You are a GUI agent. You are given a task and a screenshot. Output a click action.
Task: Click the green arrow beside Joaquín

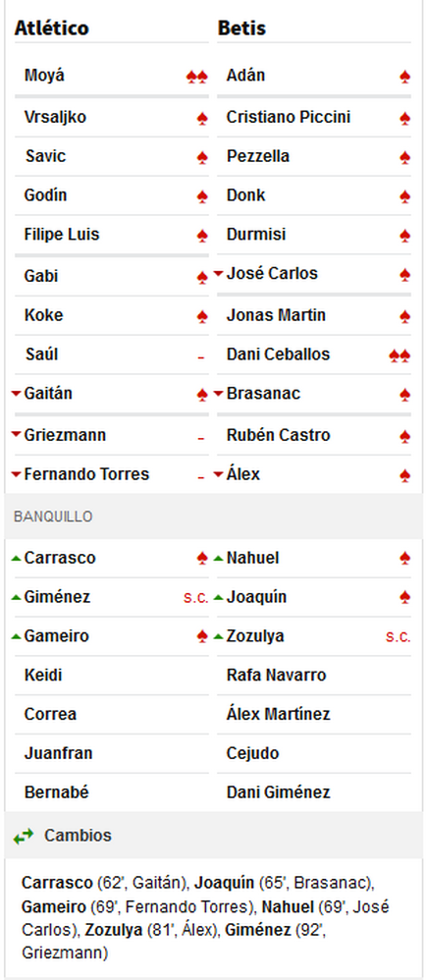[218, 597]
